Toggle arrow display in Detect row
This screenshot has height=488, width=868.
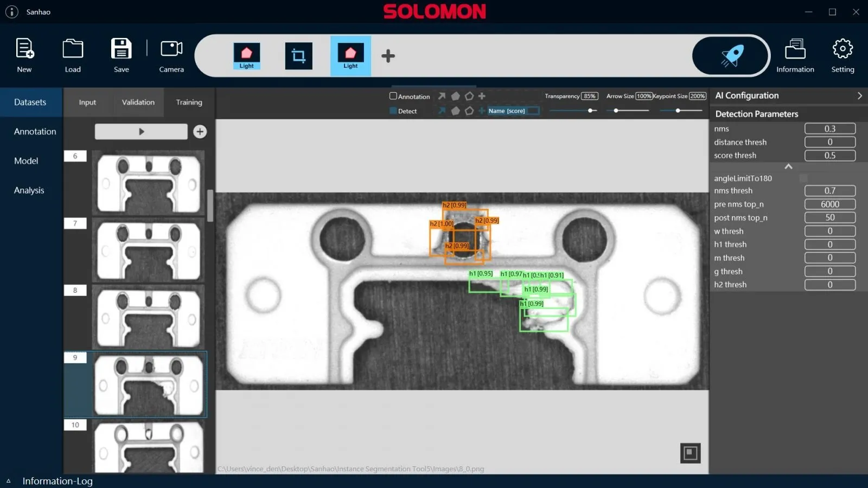[x=442, y=111]
